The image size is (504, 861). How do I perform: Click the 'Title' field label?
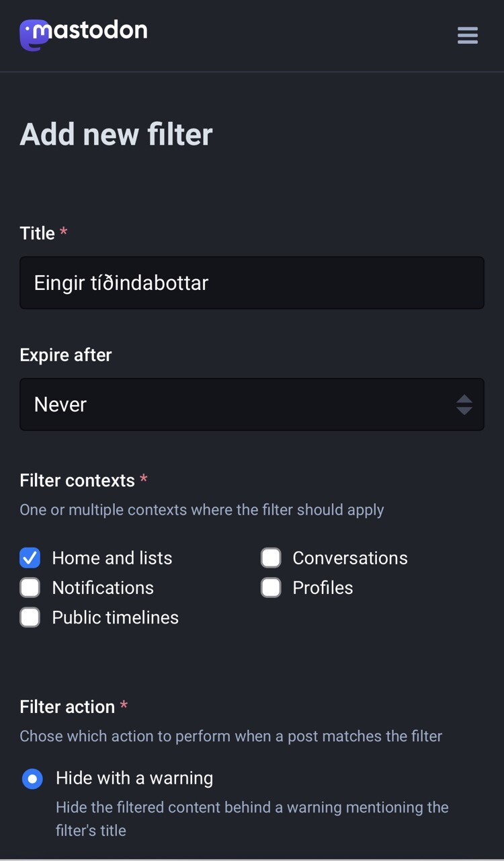(38, 233)
